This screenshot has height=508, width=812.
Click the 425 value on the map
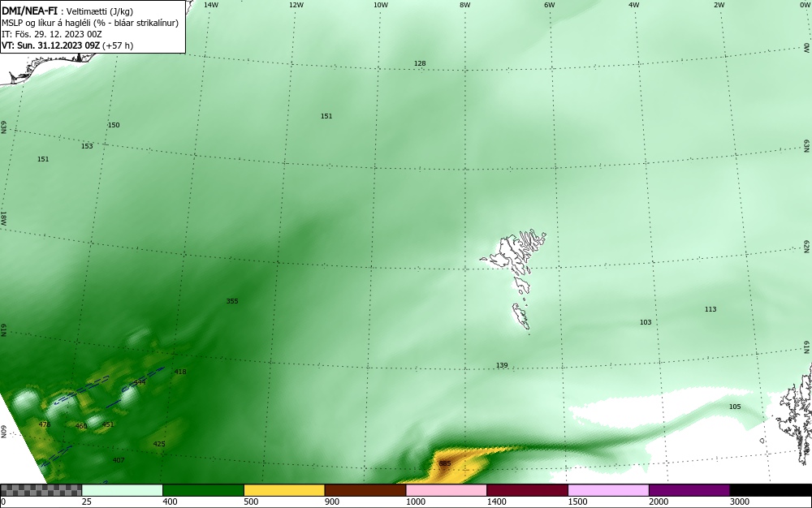tap(159, 445)
